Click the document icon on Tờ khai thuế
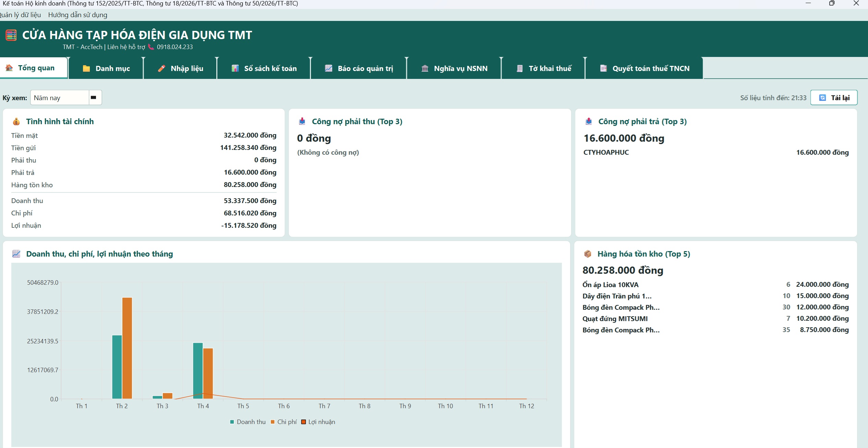Viewport: 868px width, 448px height. (520, 68)
